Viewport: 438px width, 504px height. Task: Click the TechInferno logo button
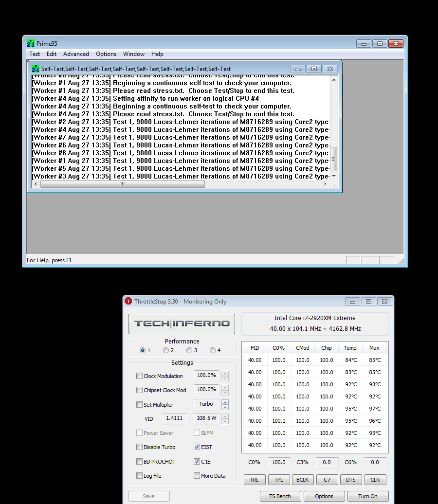click(x=182, y=324)
